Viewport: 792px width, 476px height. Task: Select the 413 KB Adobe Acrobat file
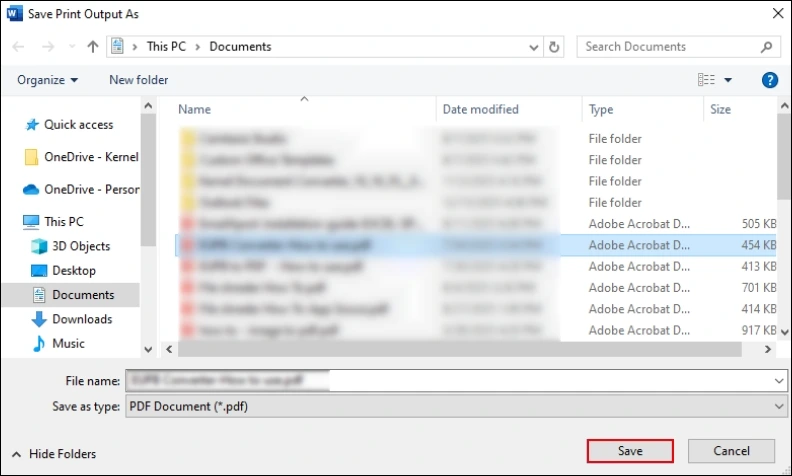(x=475, y=266)
